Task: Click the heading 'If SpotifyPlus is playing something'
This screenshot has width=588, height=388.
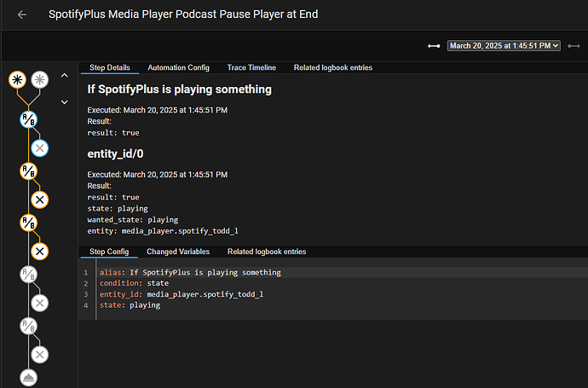Action: (179, 90)
